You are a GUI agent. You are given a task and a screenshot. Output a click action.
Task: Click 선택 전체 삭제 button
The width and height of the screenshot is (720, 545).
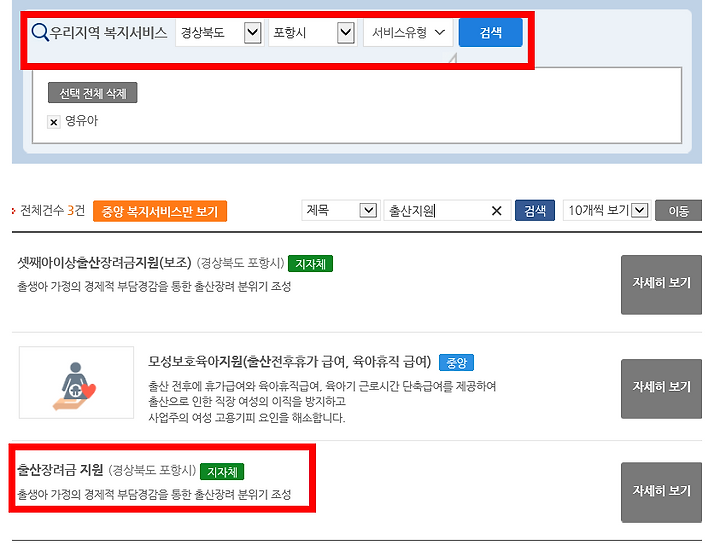click(93, 93)
